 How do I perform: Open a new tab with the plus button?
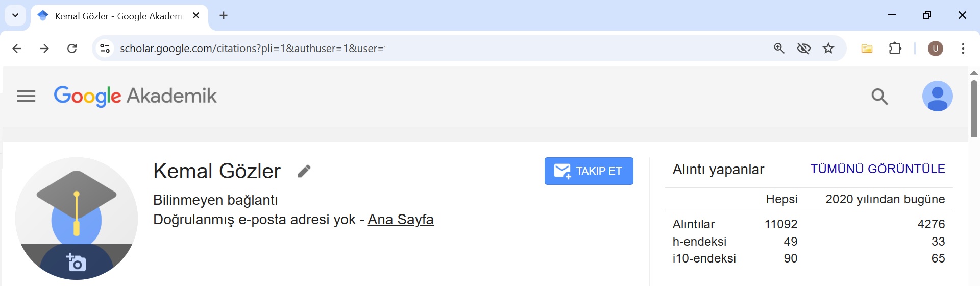[x=224, y=15]
